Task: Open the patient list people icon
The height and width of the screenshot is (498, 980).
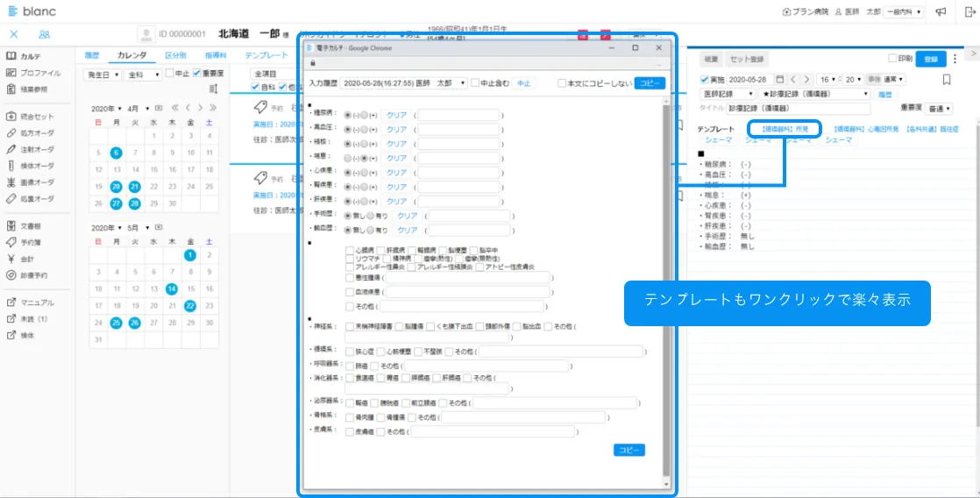Action: 44,35
